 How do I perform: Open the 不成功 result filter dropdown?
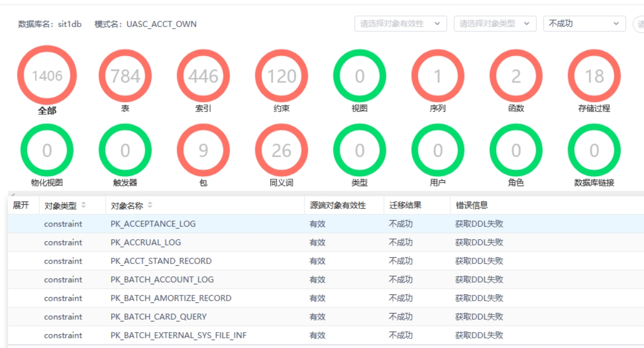coord(585,24)
